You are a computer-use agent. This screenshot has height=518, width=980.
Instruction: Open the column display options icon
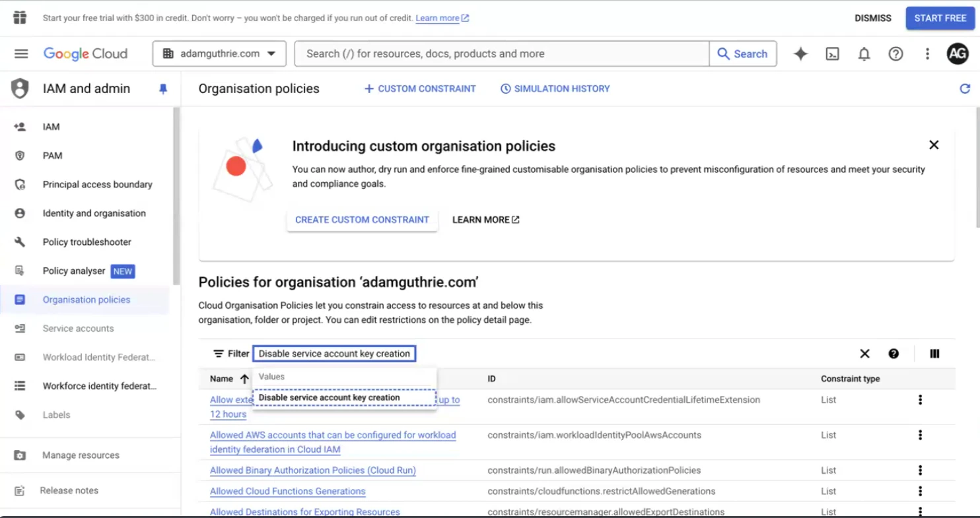[934, 354]
